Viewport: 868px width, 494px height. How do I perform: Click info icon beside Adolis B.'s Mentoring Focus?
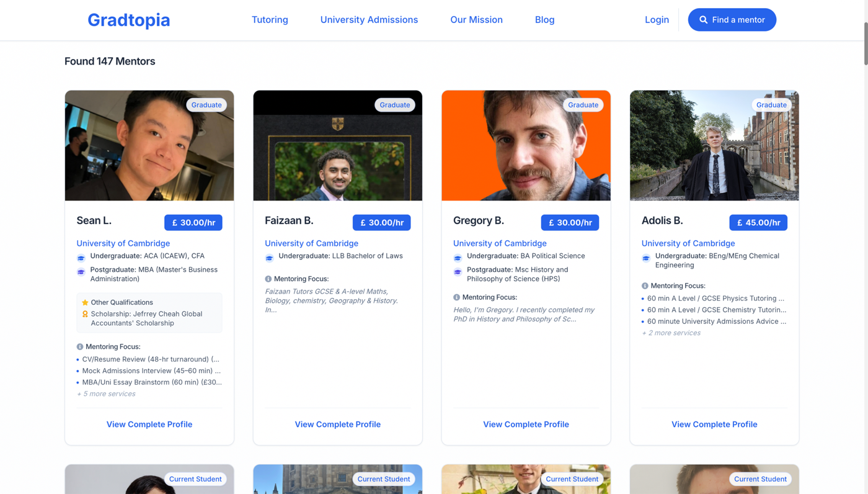[x=645, y=286]
